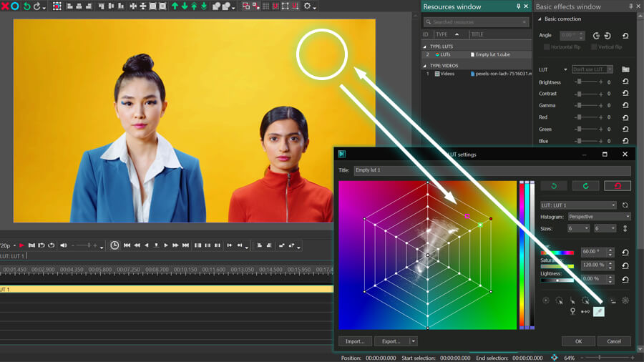
Task: Click the clock icon in playback toolbar
Action: [x=114, y=245]
